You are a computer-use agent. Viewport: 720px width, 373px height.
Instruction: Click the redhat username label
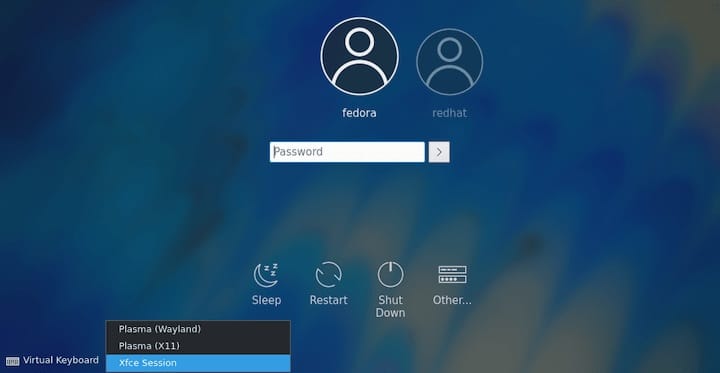tap(450, 113)
